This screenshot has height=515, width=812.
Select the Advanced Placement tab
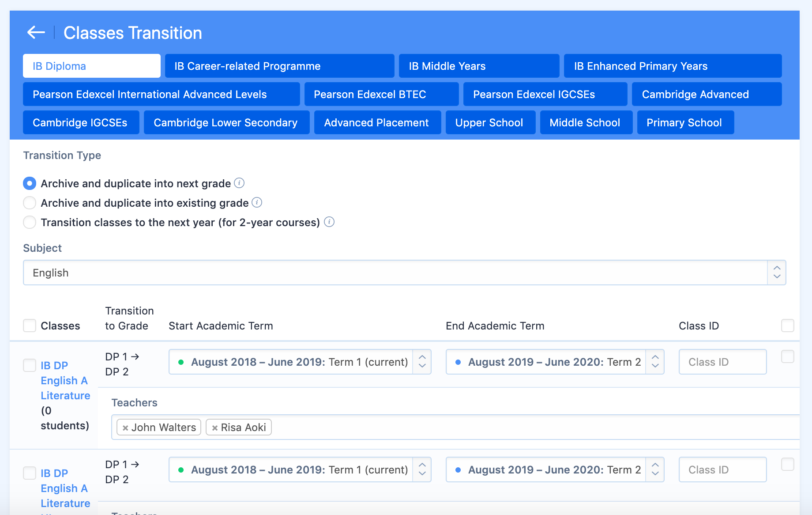click(x=377, y=122)
